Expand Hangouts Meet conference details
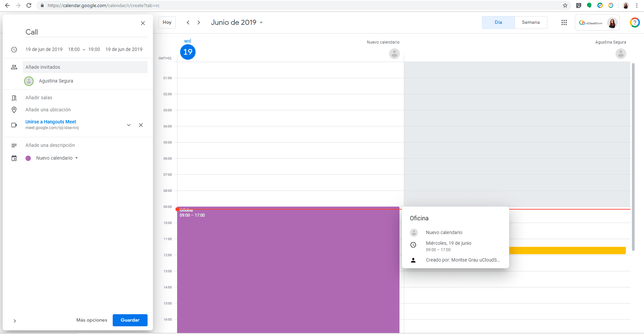 [x=129, y=125]
